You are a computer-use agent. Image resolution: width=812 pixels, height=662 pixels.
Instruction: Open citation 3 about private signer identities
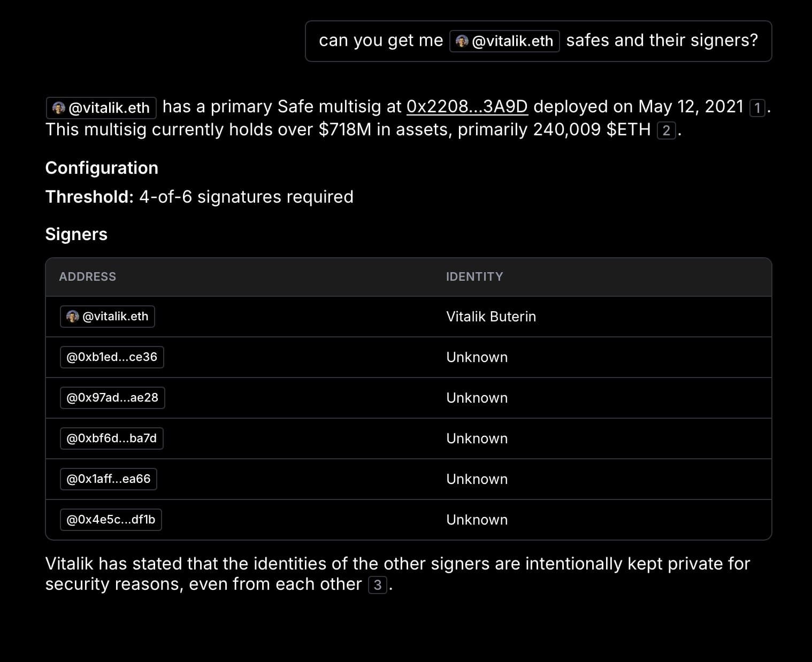[x=377, y=585]
